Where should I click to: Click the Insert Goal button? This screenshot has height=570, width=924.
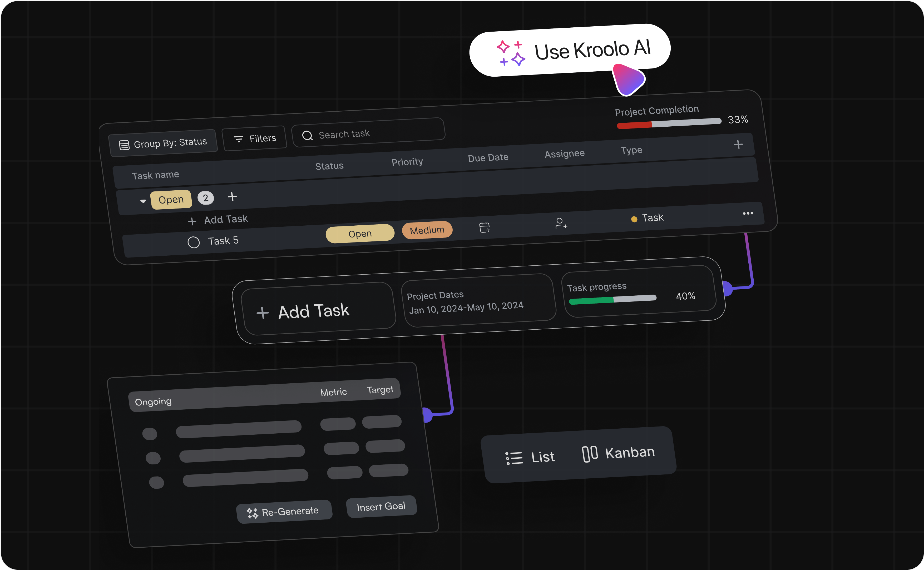pos(381,507)
